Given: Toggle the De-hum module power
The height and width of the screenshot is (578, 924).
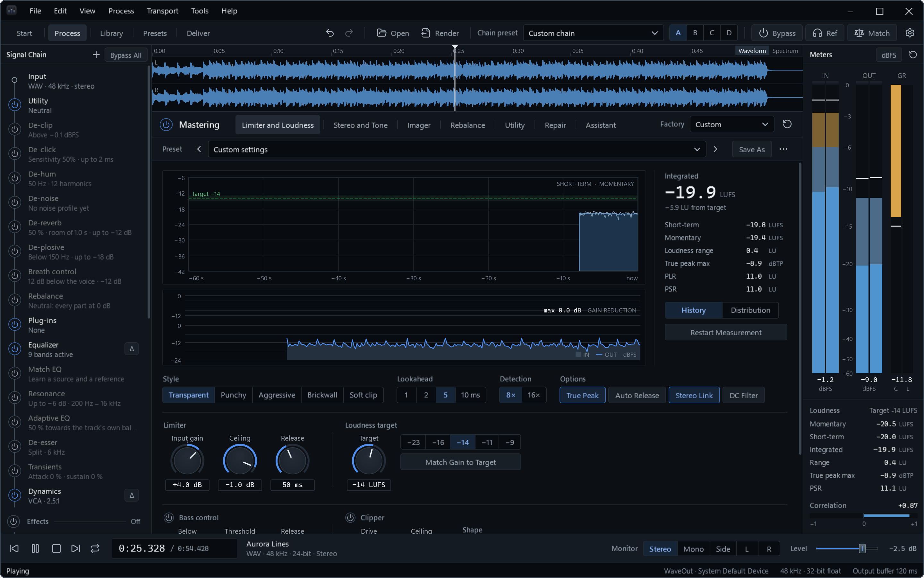Looking at the screenshot, I should (x=14, y=178).
